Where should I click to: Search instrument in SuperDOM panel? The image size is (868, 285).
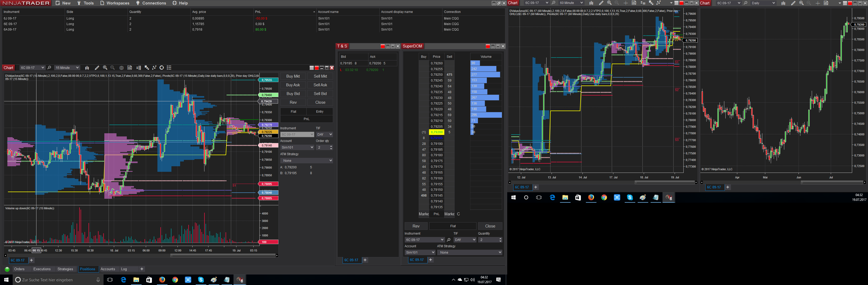[449, 240]
